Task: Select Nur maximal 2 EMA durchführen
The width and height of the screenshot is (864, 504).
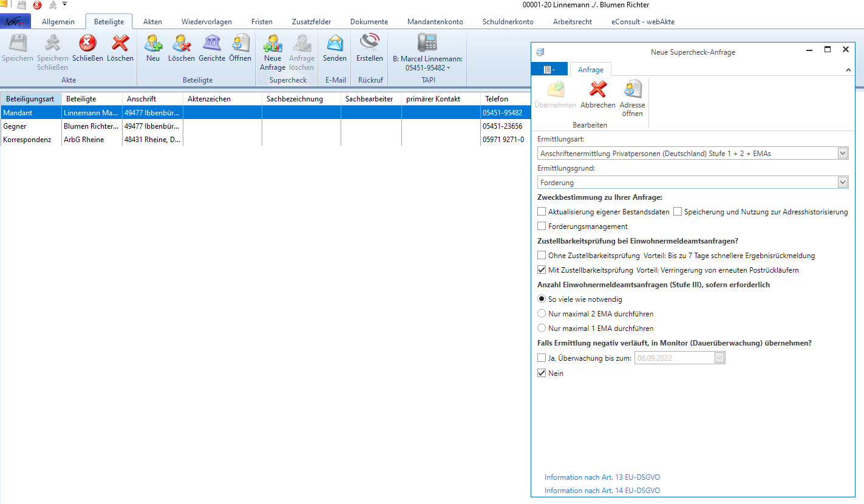Action: click(542, 314)
